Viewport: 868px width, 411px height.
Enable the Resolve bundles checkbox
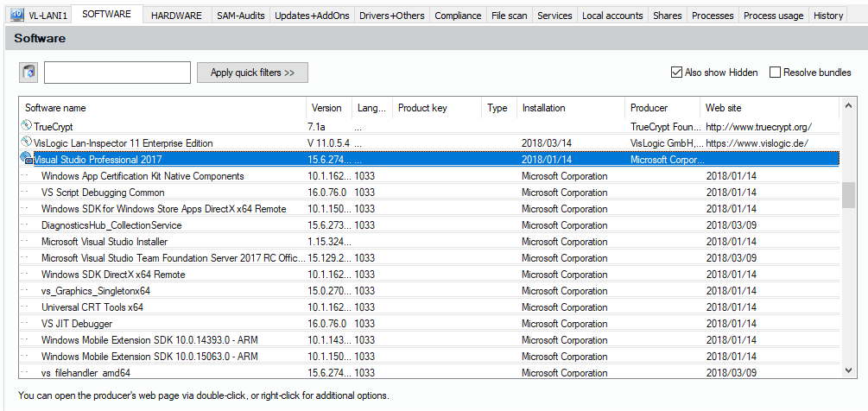coord(776,73)
